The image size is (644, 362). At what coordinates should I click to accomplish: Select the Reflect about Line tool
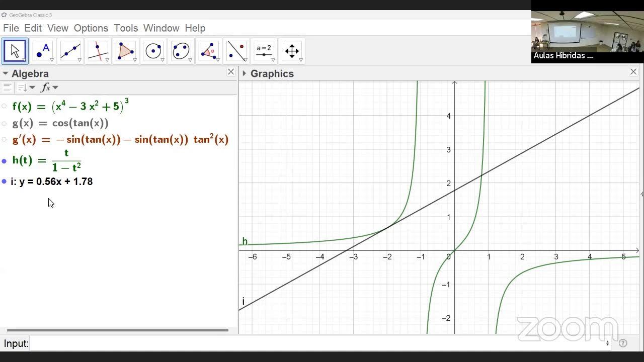tap(236, 51)
